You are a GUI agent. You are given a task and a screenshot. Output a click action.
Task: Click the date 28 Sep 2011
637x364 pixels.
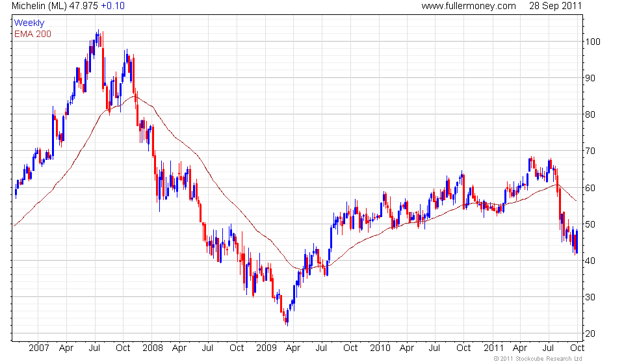click(x=555, y=6)
